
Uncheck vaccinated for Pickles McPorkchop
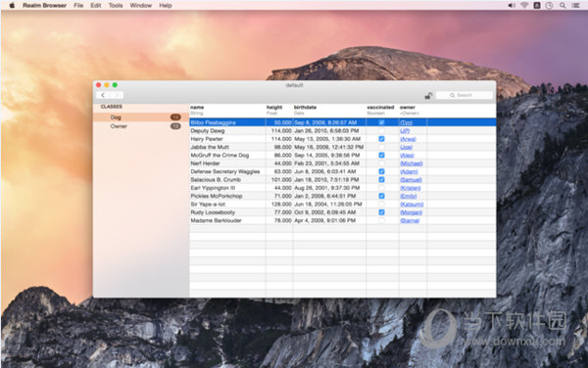click(381, 196)
